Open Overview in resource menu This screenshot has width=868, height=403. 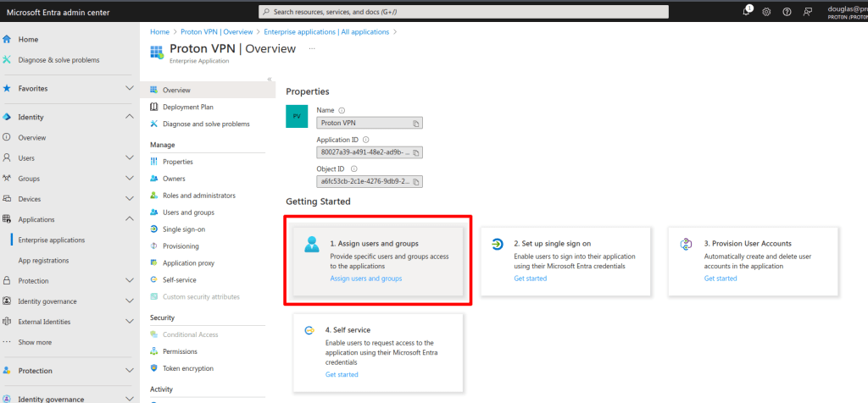tap(208, 90)
